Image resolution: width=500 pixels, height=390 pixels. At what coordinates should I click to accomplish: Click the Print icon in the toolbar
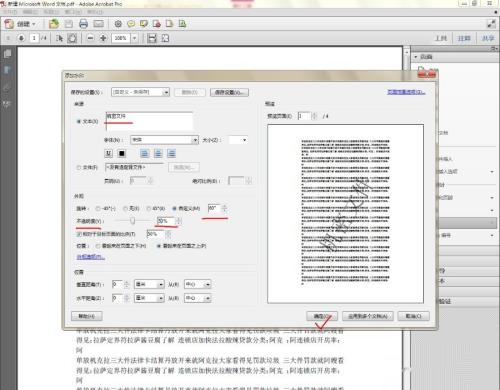[83, 24]
